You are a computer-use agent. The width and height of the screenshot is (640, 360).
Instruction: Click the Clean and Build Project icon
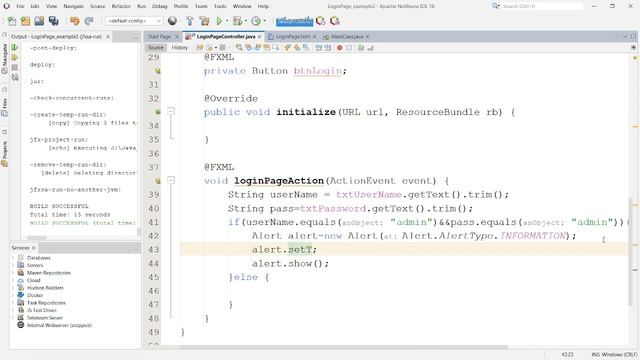[x=204, y=21]
